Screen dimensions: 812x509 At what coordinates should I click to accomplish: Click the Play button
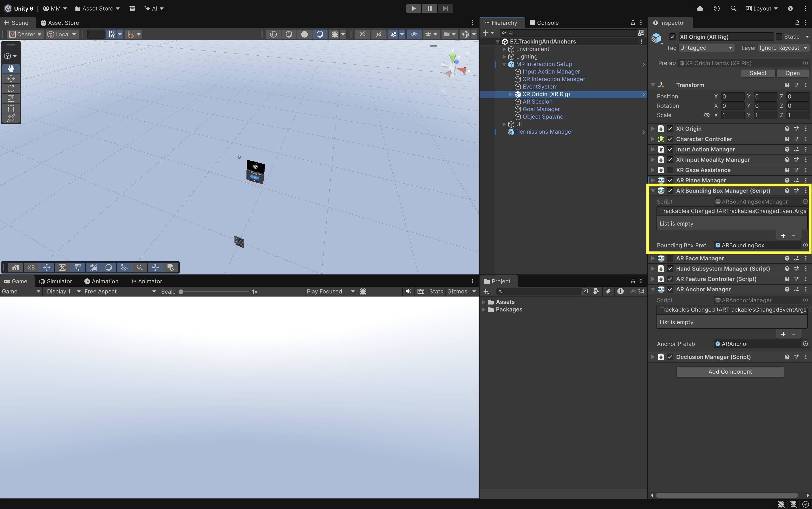(x=414, y=8)
